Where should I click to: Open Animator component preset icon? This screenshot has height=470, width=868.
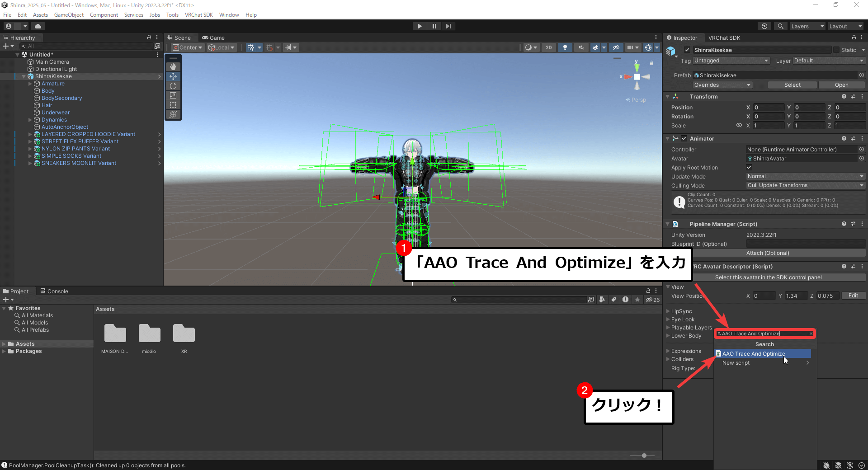[853, 138]
